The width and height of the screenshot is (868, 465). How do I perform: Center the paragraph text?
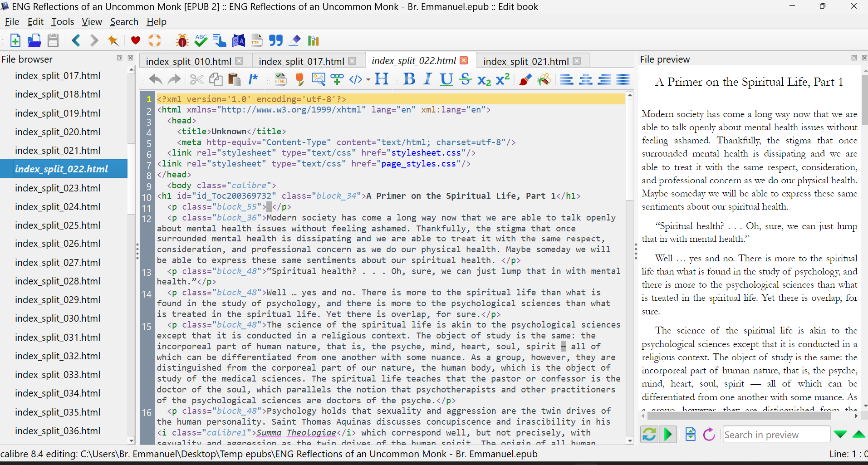click(x=586, y=79)
